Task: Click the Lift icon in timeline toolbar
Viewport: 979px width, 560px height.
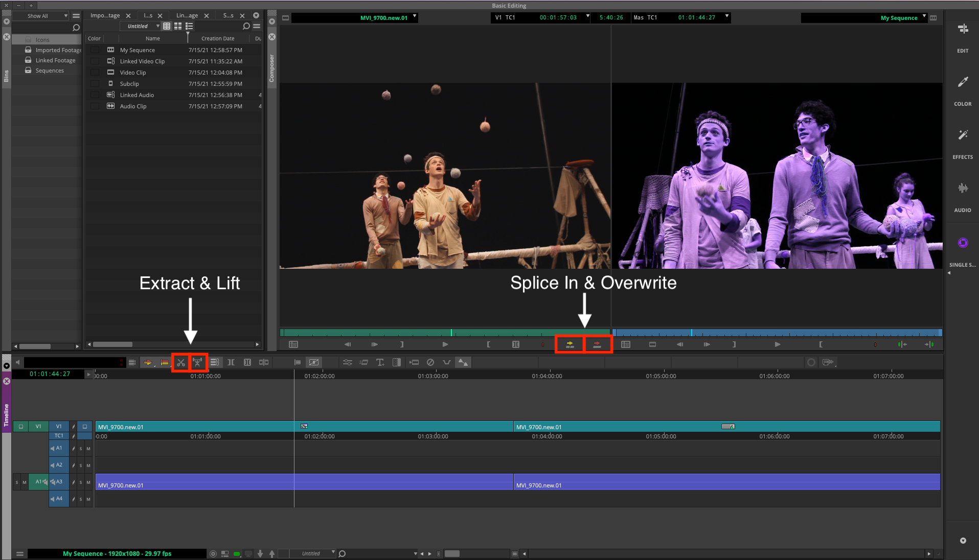Action: (198, 362)
